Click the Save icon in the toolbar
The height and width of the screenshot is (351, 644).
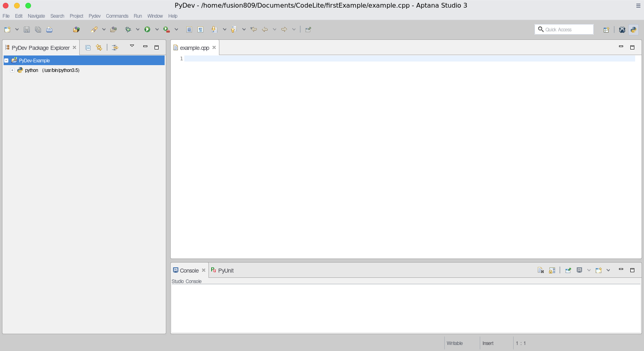[27, 29]
